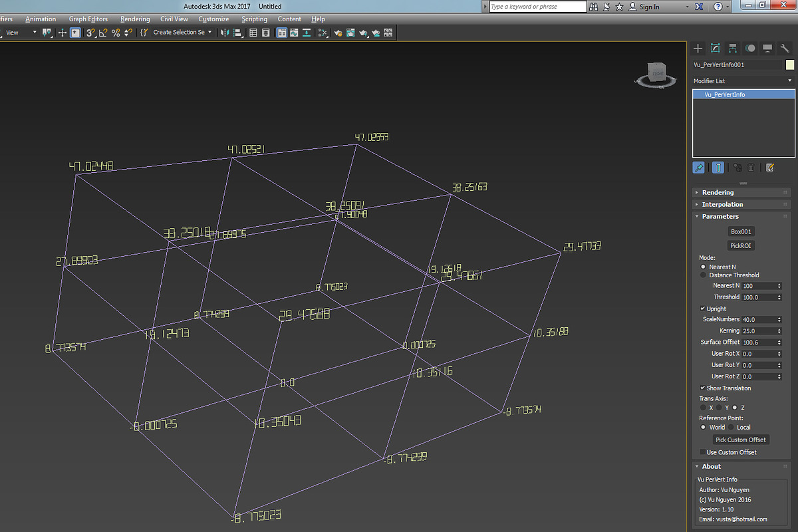The image size is (798, 532).
Task: Toggle the Pin Stack icon
Action: coord(699,168)
